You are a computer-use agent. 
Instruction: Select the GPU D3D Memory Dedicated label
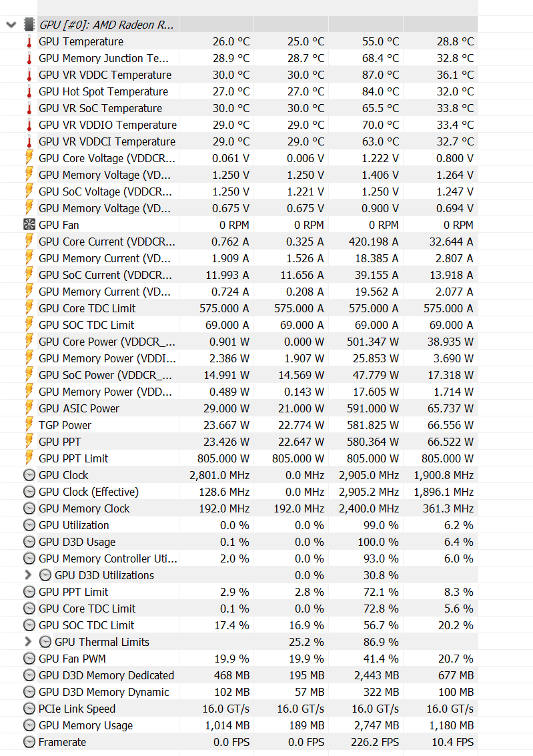(106, 675)
